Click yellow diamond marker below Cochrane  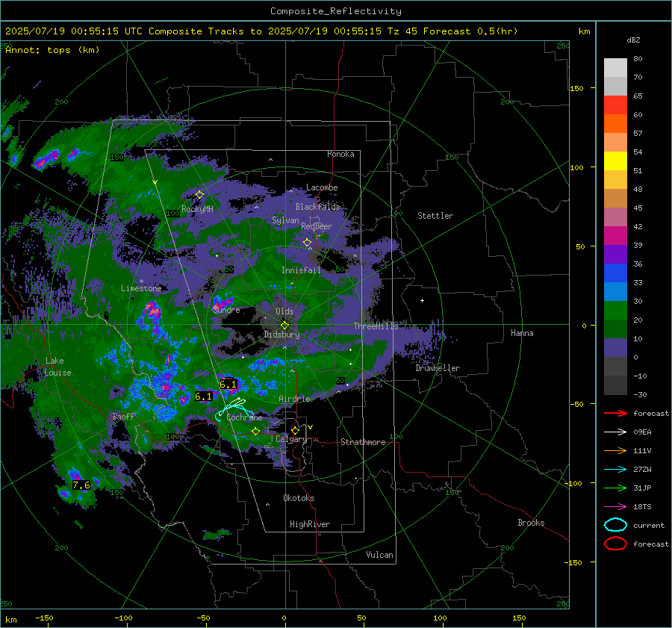(x=255, y=432)
